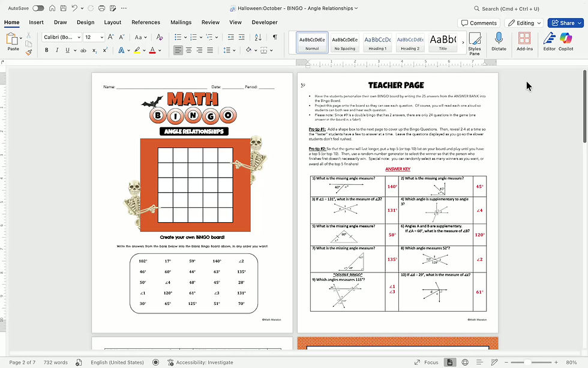Open the Comments button
This screenshot has width=588, height=368.
point(479,23)
